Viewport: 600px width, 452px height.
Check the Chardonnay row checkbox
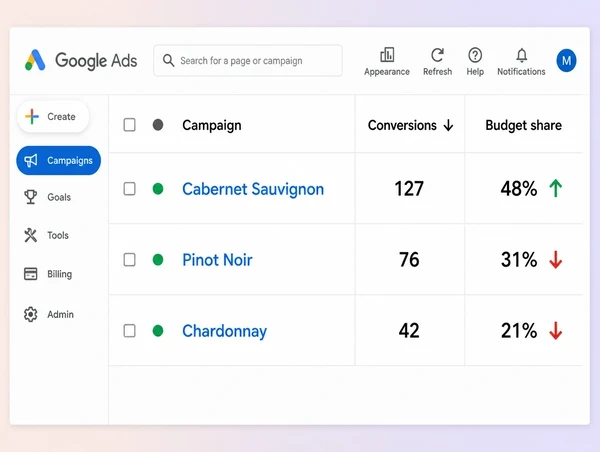(x=129, y=331)
